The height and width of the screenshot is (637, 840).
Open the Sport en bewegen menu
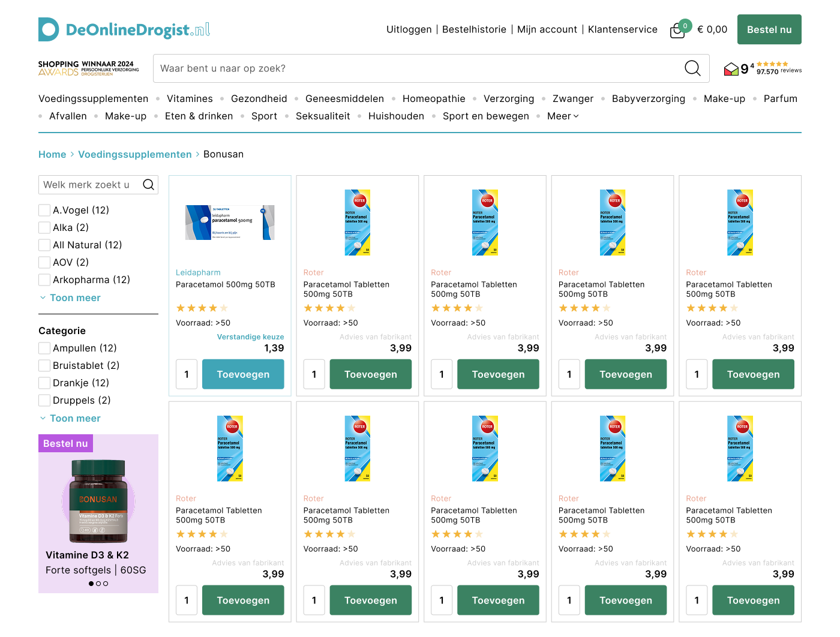click(x=486, y=116)
